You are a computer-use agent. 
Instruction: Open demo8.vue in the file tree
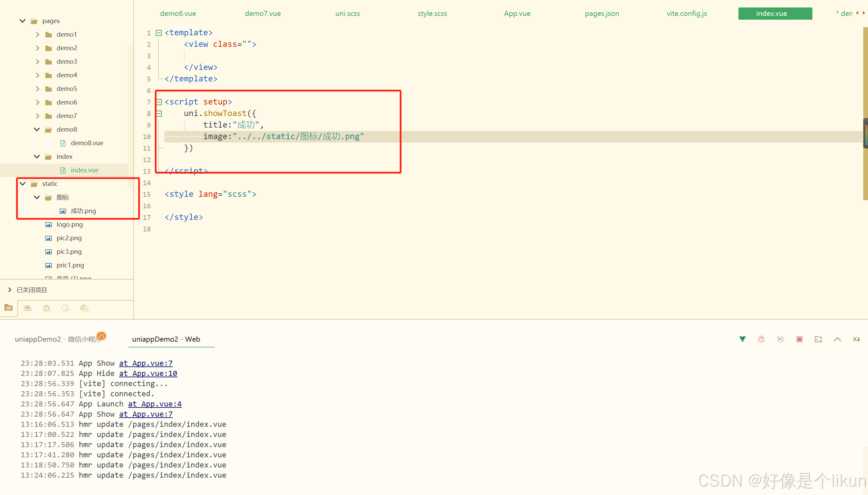click(86, 143)
